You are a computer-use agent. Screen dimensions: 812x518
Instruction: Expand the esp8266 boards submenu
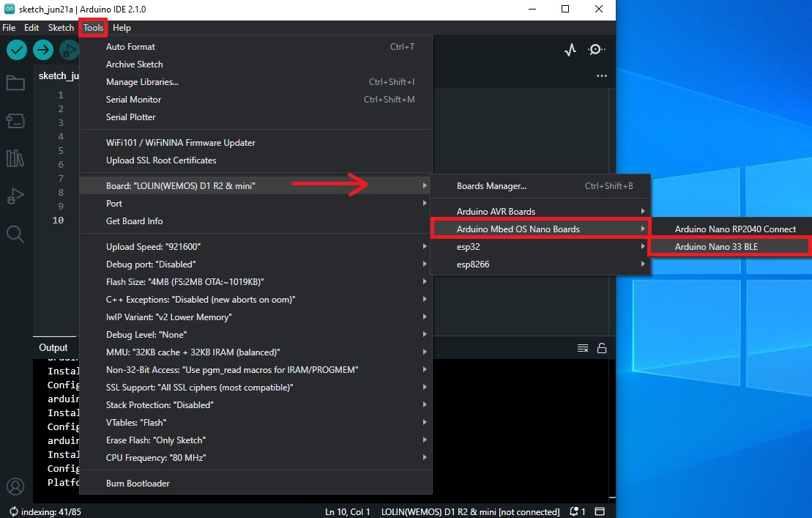pyautogui.click(x=540, y=264)
